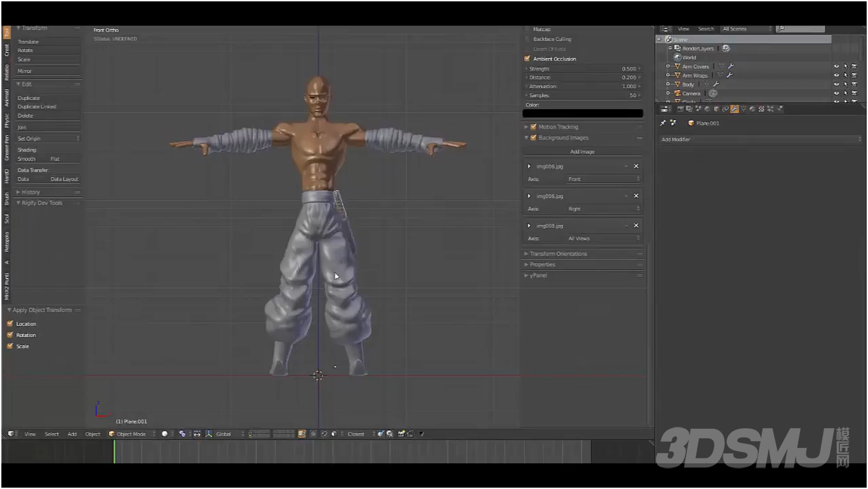Click the proportional editing icon in 3D header
The image size is (868, 489).
point(314,434)
